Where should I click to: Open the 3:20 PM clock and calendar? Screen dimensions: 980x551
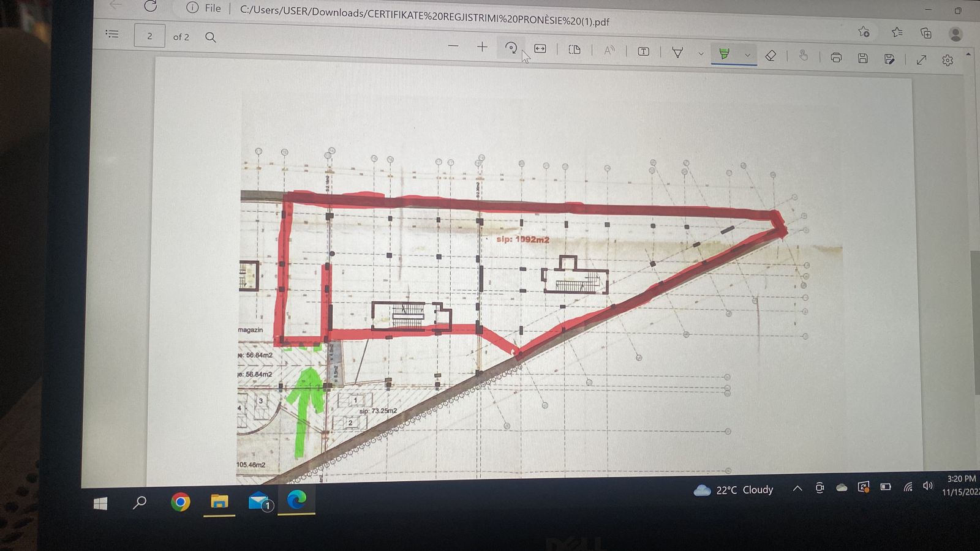coord(962,485)
